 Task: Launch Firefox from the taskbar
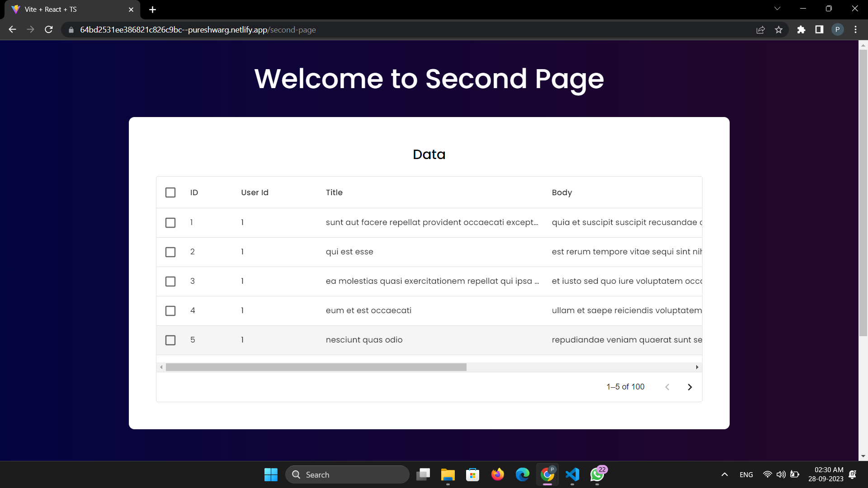[497, 474]
